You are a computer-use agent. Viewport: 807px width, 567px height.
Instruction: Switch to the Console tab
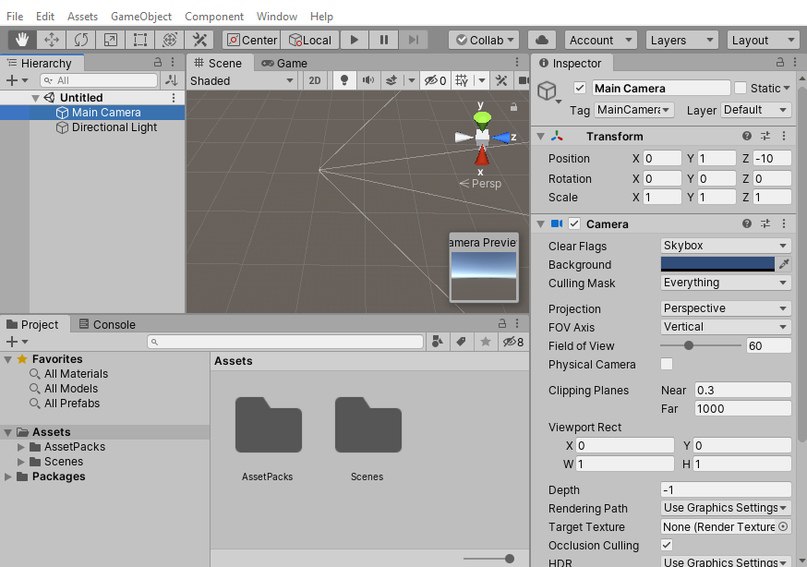pyautogui.click(x=107, y=324)
